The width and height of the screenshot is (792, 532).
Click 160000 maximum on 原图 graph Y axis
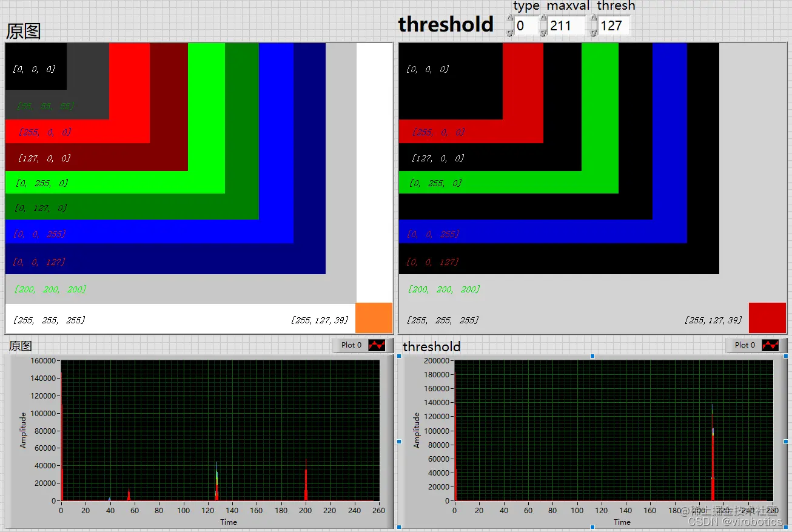pyautogui.click(x=43, y=360)
